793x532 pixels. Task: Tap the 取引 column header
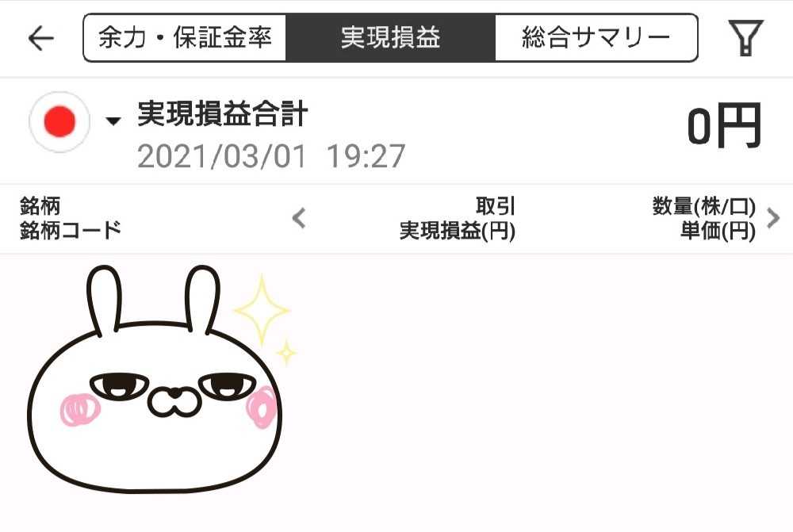pos(495,206)
